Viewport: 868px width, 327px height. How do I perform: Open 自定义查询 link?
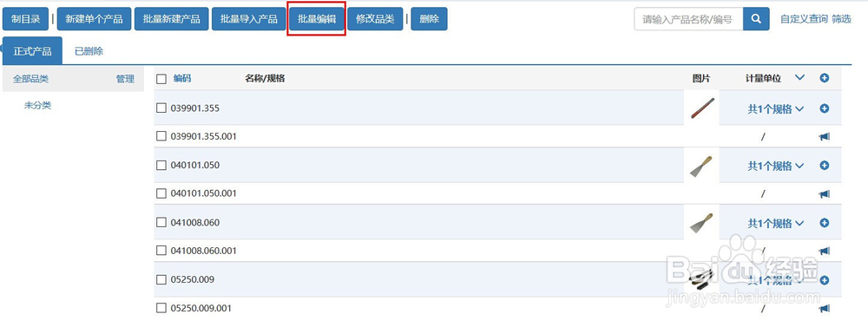tap(804, 19)
